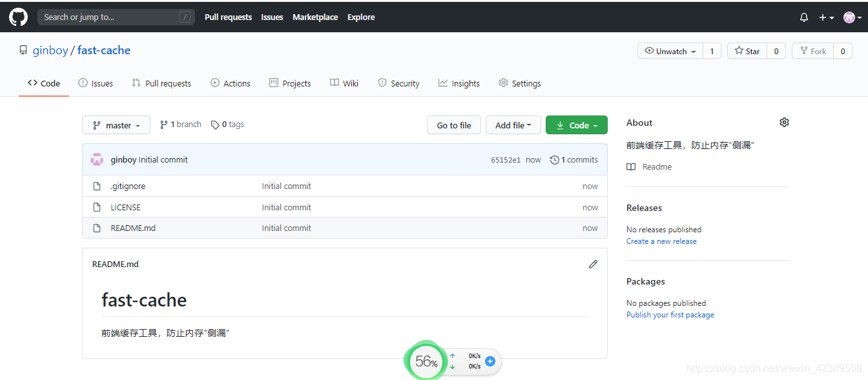Click the ginboy commit author avatar
The height and width of the screenshot is (380, 868).
pos(97,159)
